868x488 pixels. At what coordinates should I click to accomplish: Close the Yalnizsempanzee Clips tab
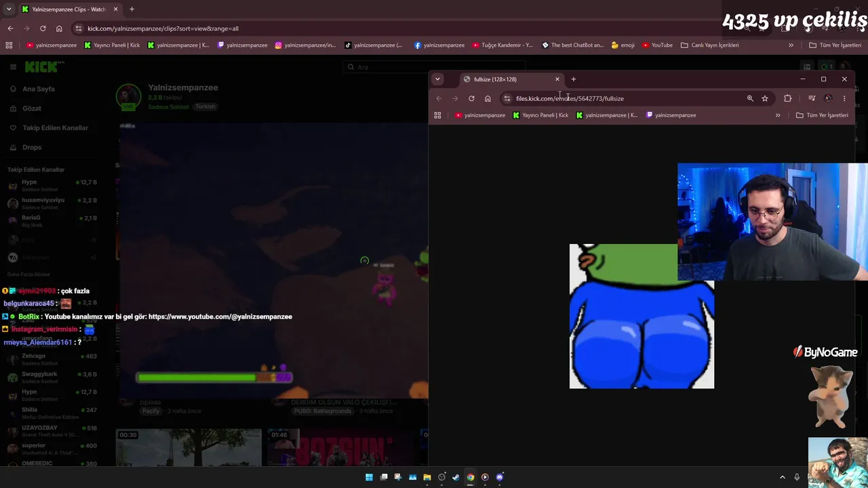tap(115, 9)
